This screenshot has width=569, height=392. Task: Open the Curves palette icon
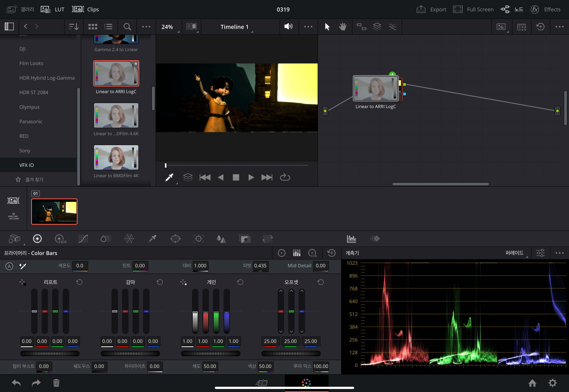pos(83,238)
